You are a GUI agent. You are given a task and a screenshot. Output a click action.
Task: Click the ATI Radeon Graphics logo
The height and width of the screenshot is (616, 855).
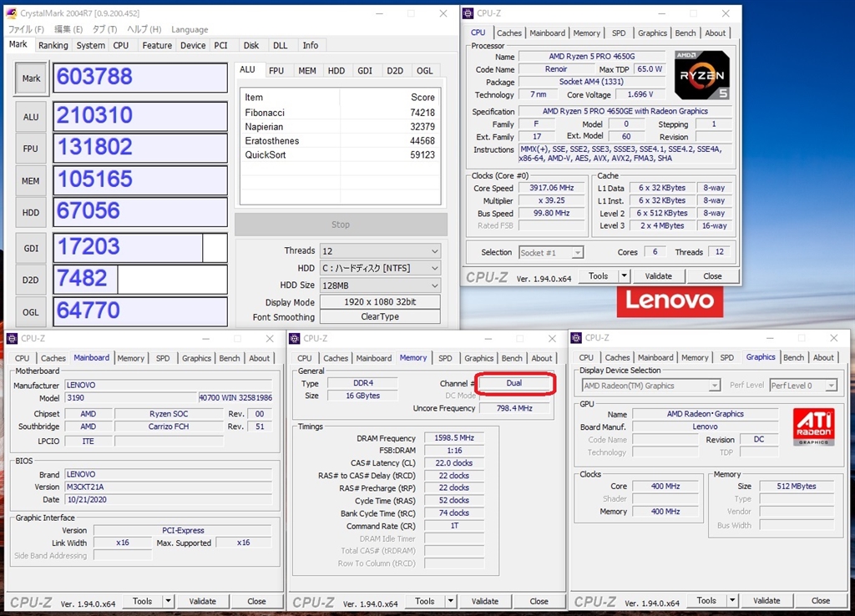pyautogui.click(x=813, y=427)
